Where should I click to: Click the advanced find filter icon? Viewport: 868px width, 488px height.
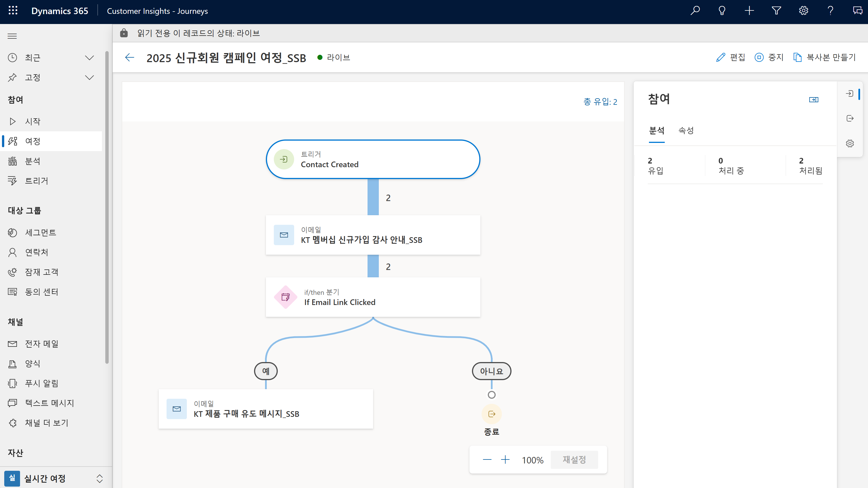coord(776,11)
